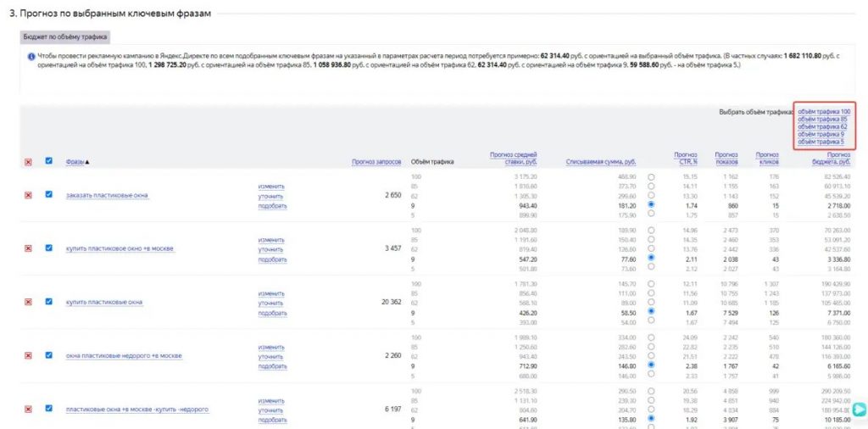Screen dimensions: 868x429
Task: Sort by 'Списываемая сумма, руб.' header
Action: click(x=601, y=162)
